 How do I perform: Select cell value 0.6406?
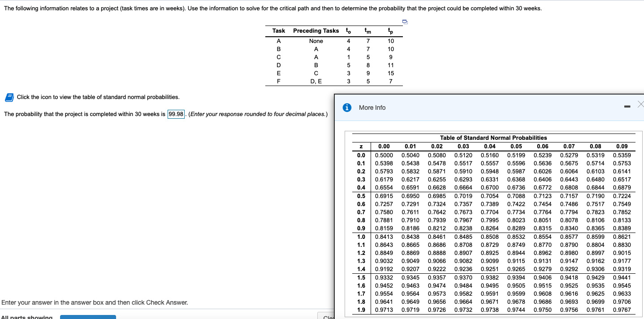pyautogui.click(x=542, y=179)
